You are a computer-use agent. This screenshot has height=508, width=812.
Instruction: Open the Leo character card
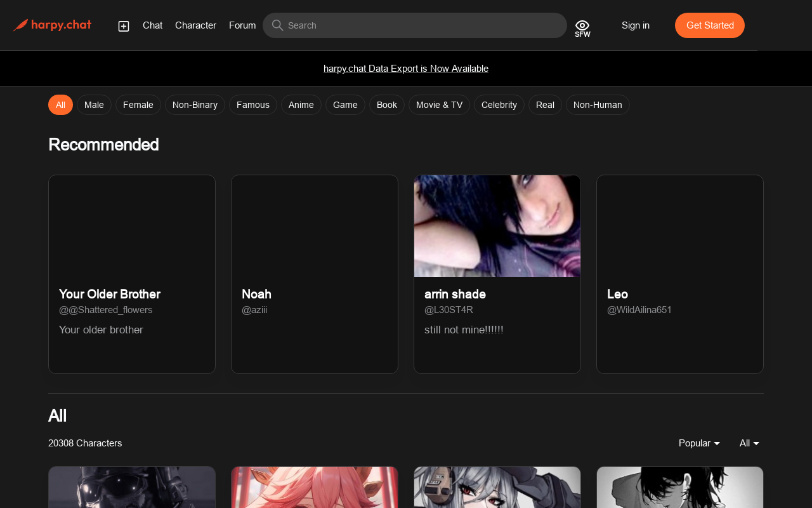680,274
